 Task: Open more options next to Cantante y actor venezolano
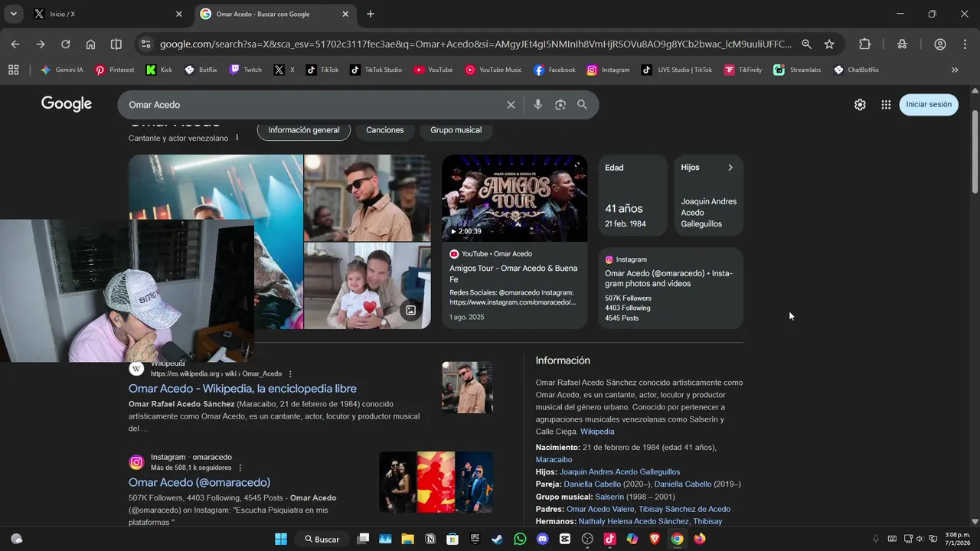pos(237,138)
